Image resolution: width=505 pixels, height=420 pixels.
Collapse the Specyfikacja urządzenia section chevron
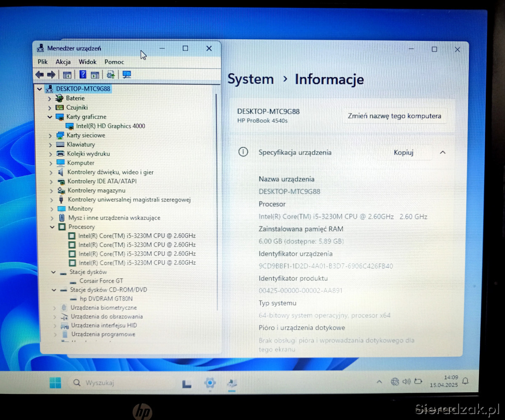tap(443, 153)
